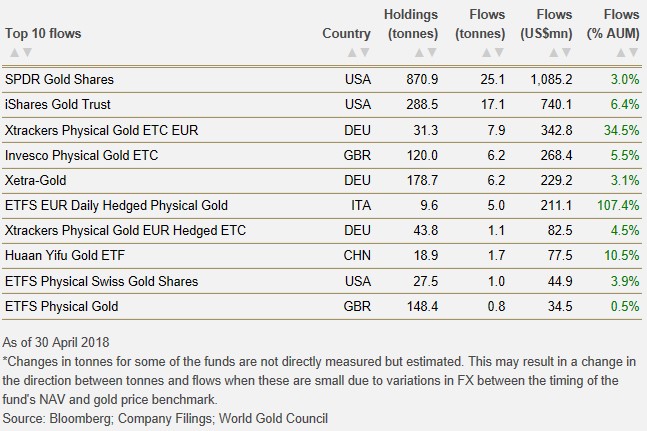Image resolution: width=647 pixels, height=431 pixels.
Task: Click the 107.4% AUM flow value
Action: (x=618, y=205)
